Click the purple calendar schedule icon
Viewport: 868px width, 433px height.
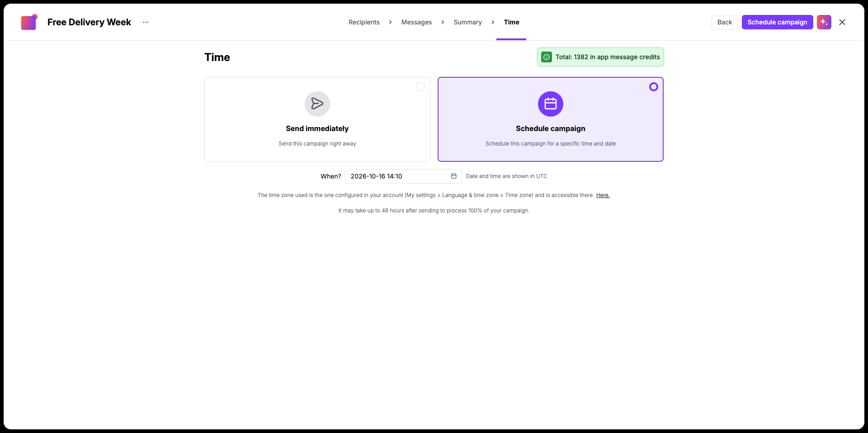click(551, 104)
